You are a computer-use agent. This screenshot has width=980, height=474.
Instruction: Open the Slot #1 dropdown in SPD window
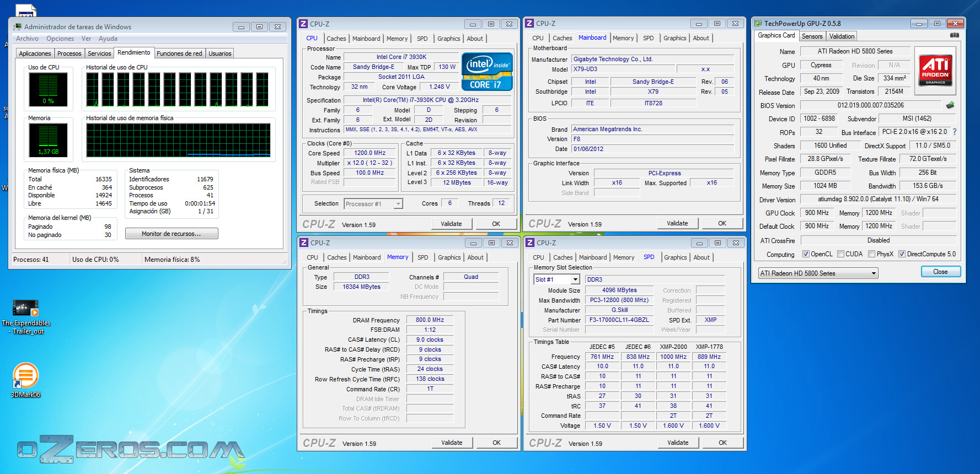pos(556,279)
